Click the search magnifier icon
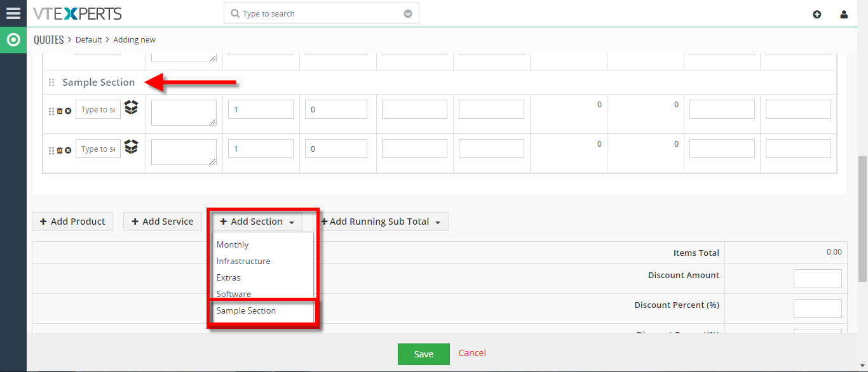This screenshot has width=868, height=372. click(235, 13)
